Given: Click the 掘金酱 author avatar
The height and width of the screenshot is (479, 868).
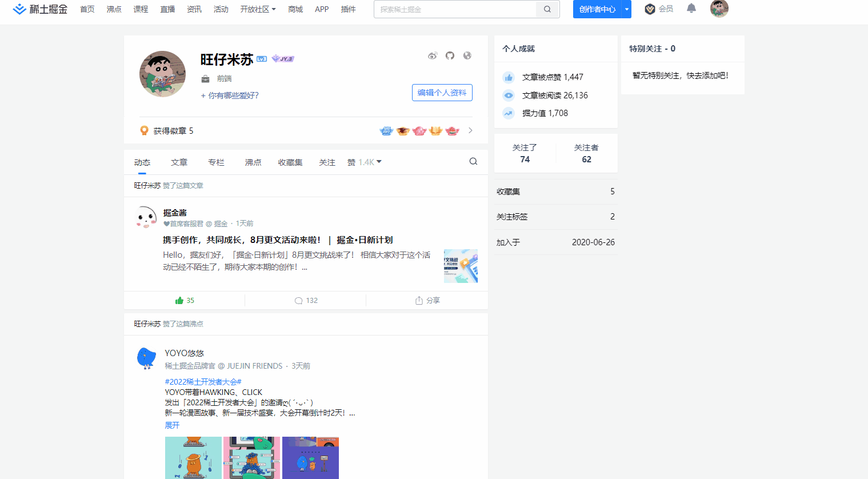Looking at the screenshot, I should [x=146, y=218].
